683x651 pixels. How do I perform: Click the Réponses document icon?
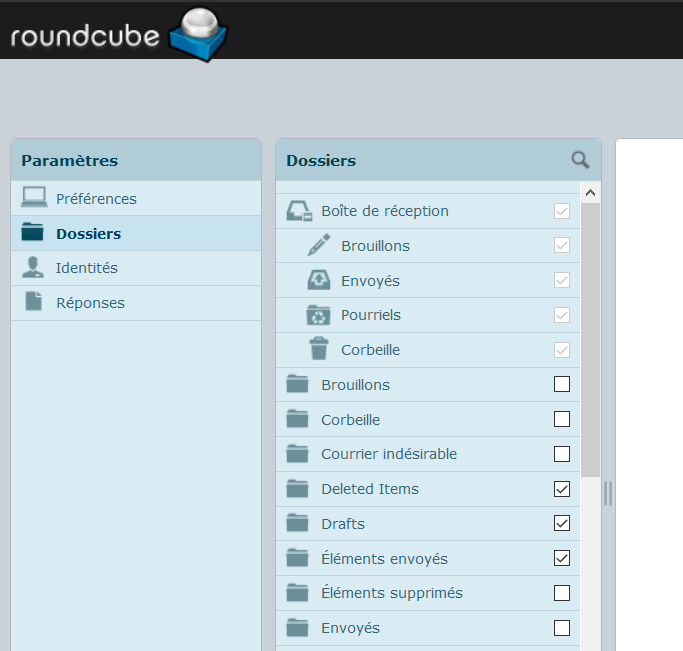coord(34,302)
